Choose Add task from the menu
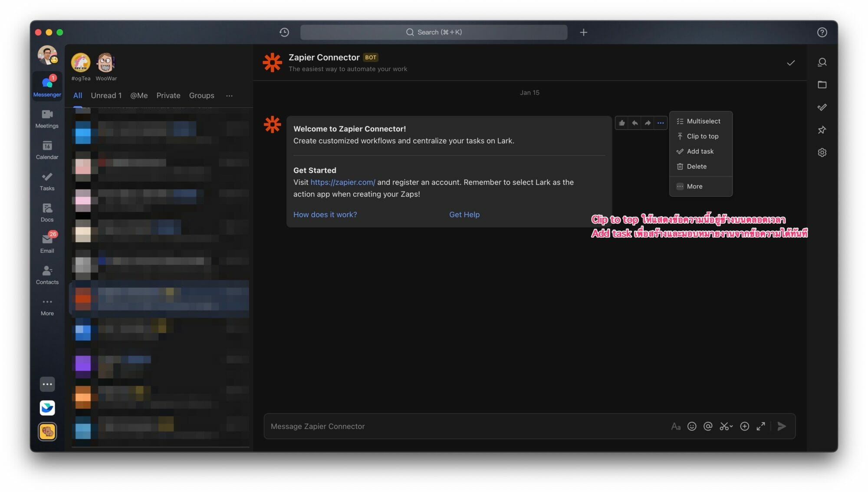Screen dimensions: 868x492 [701, 152]
